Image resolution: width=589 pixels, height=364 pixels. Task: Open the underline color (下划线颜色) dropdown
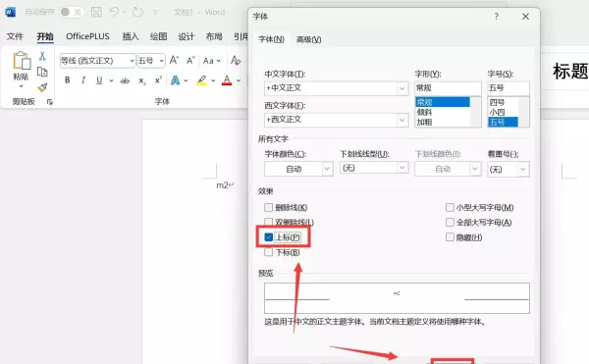pyautogui.click(x=475, y=169)
